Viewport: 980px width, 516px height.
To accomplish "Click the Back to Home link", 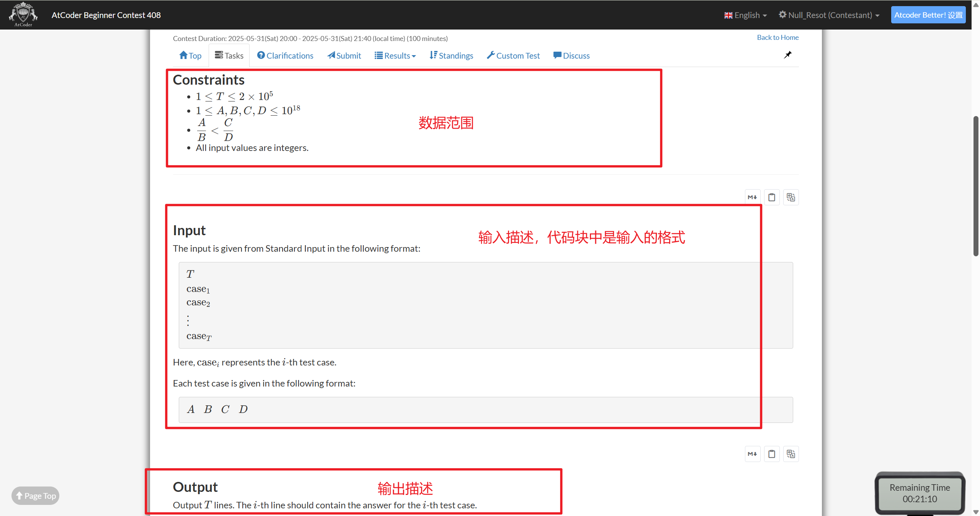I will pos(777,37).
